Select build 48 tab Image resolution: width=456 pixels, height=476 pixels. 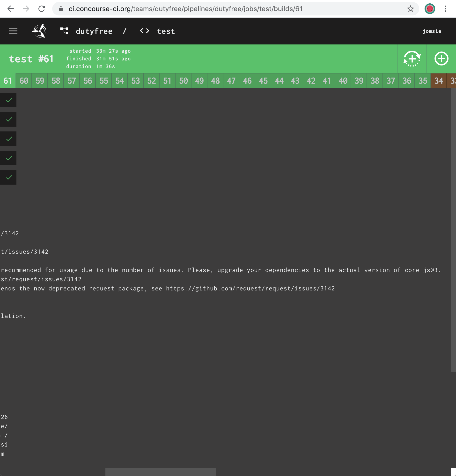[x=215, y=81]
